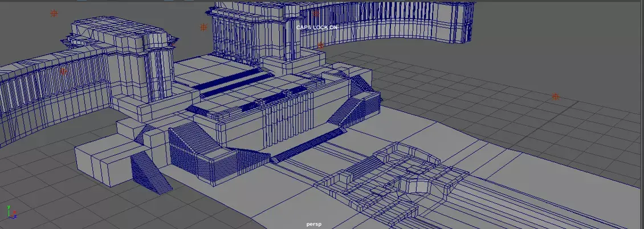Image resolution: width=644 pixels, height=229 pixels.
Task: Click the persp camera name label
Action: point(314,224)
